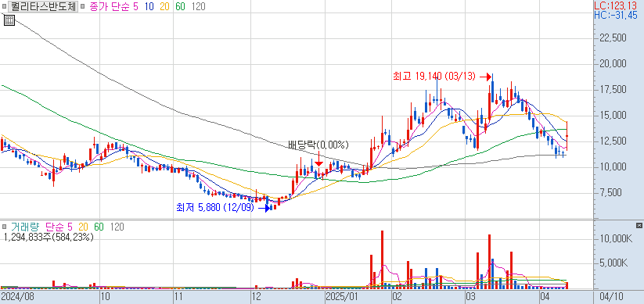
Task: Click the small square marker before 종가 단순
Action: coord(83,6)
